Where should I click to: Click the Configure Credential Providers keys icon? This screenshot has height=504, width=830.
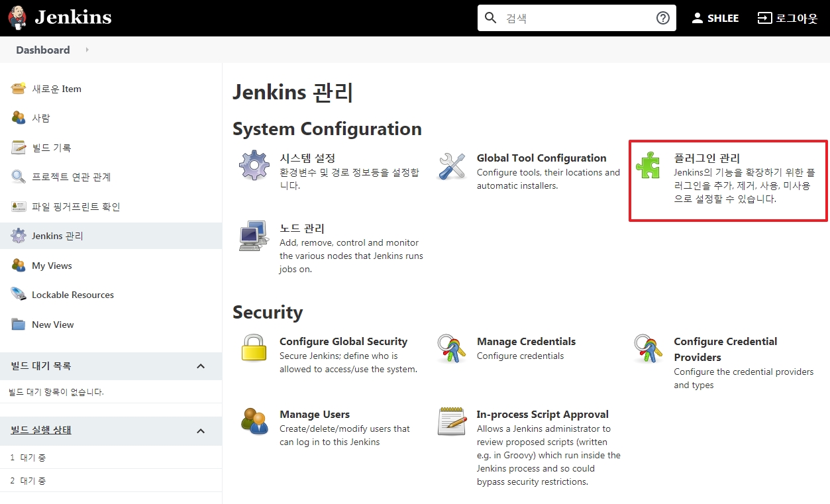pyautogui.click(x=648, y=348)
